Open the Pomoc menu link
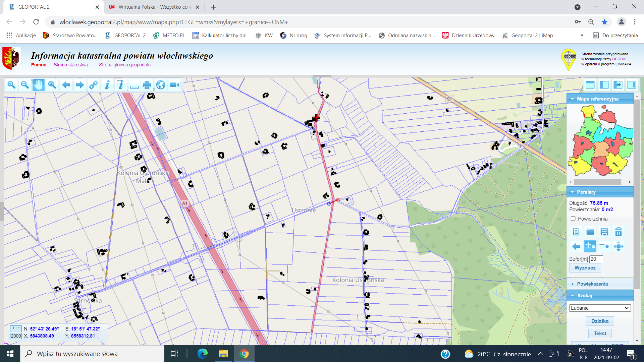This screenshot has width=644, height=362. point(39,65)
